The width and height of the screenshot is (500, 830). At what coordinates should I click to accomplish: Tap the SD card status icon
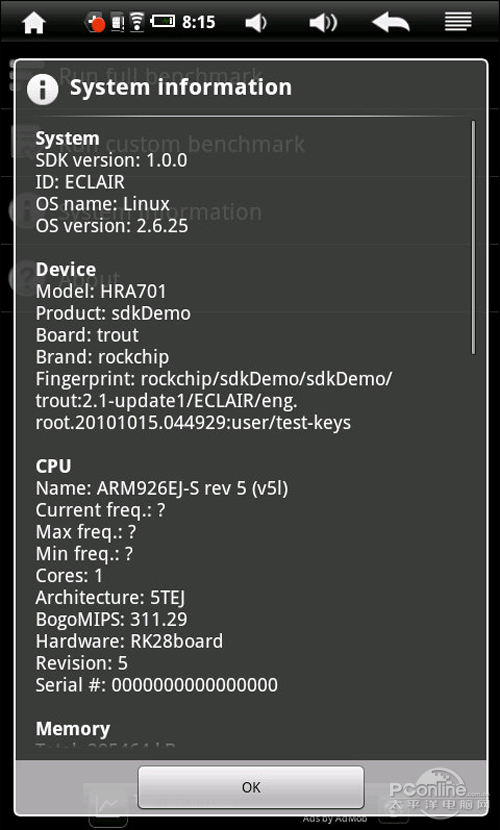tap(118, 23)
